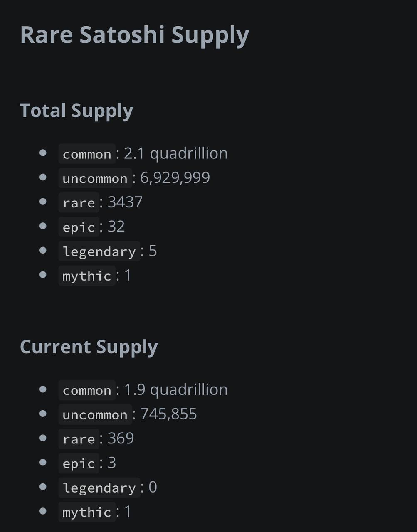Click the 2.1 quadrillion value
The image size is (417, 532).
176,153
